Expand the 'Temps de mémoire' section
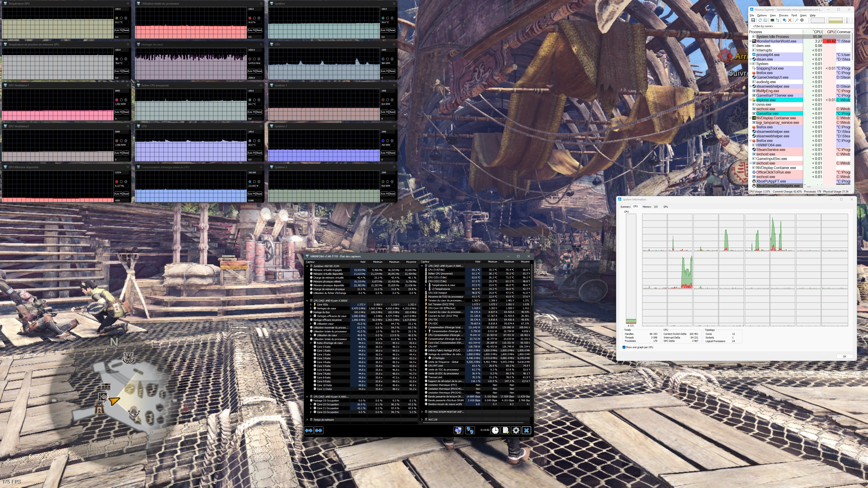Image resolution: width=868 pixels, height=488 pixels. click(x=307, y=420)
